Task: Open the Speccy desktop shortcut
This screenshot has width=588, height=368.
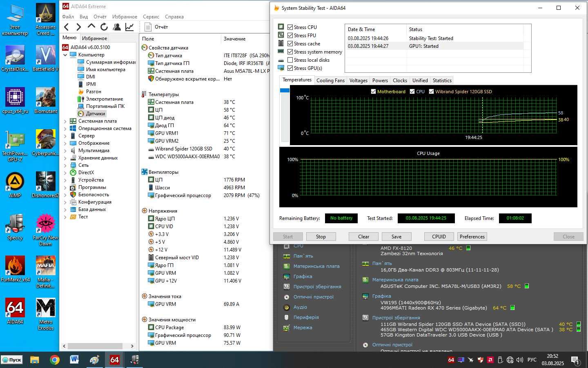Action: [15, 227]
